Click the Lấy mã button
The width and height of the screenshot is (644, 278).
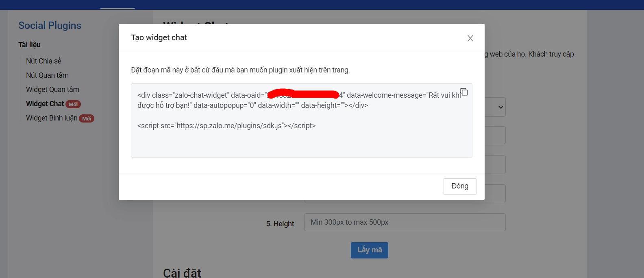click(x=370, y=250)
